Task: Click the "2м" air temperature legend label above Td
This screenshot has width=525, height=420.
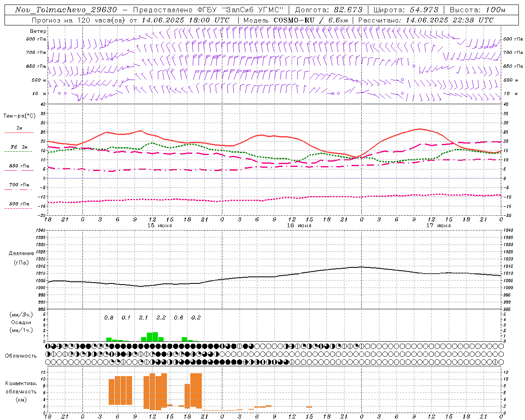Action: click(x=19, y=128)
